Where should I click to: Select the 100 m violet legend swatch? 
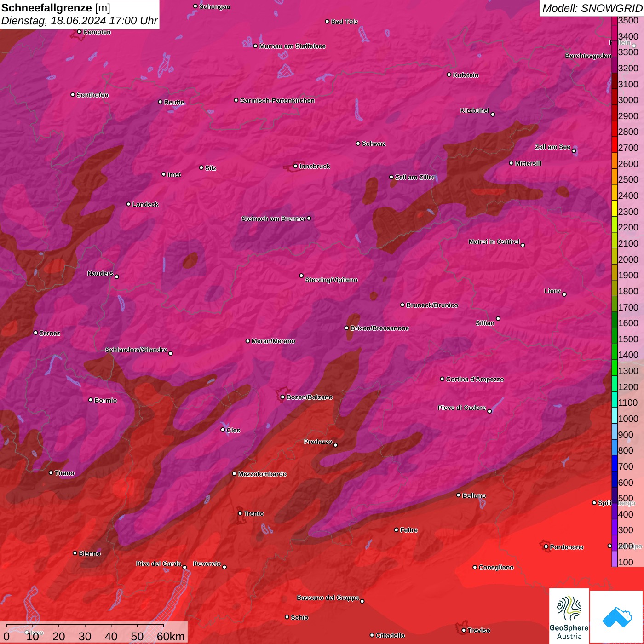(614, 558)
